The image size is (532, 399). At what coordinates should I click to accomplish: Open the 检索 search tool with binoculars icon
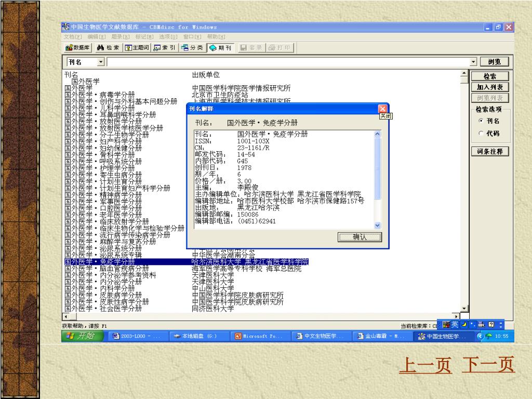[108, 48]
